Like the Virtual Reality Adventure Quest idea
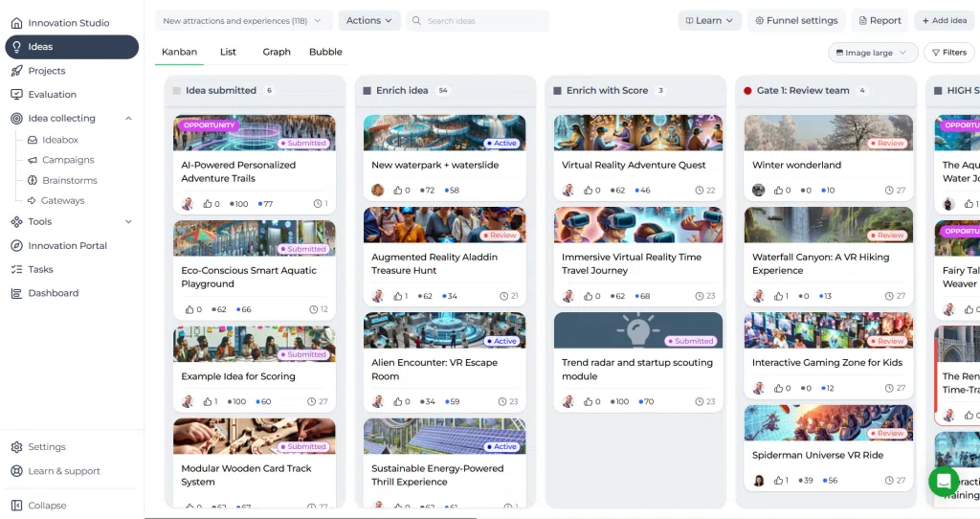This screenshot has height=519, width=980. (x=589, y=191)
